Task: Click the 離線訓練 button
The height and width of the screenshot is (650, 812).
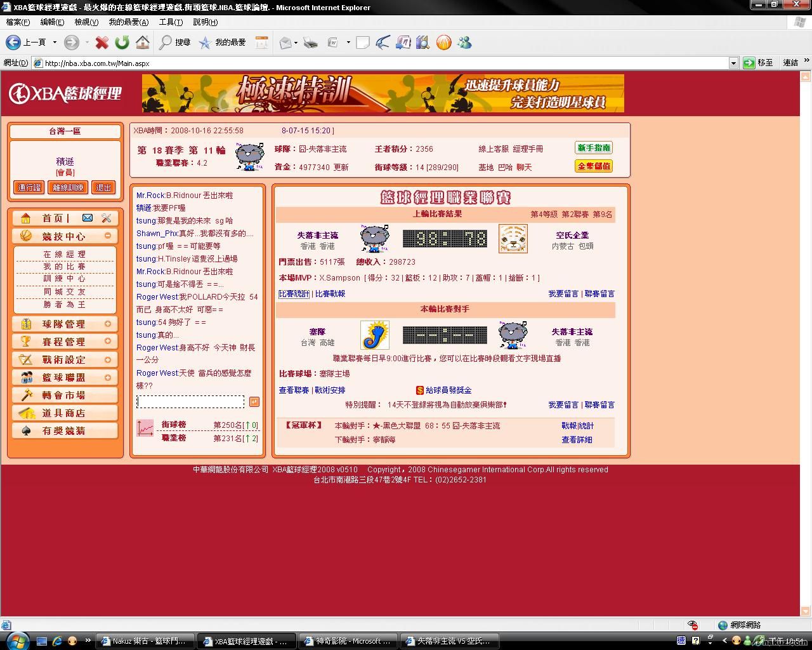Action: click(x=68, y=187)
